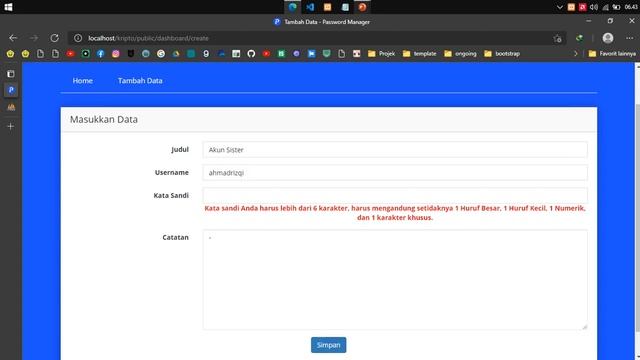Click inside the Catatan textarea
This screenshot has height=360, width=640.
tap(395, 280)
